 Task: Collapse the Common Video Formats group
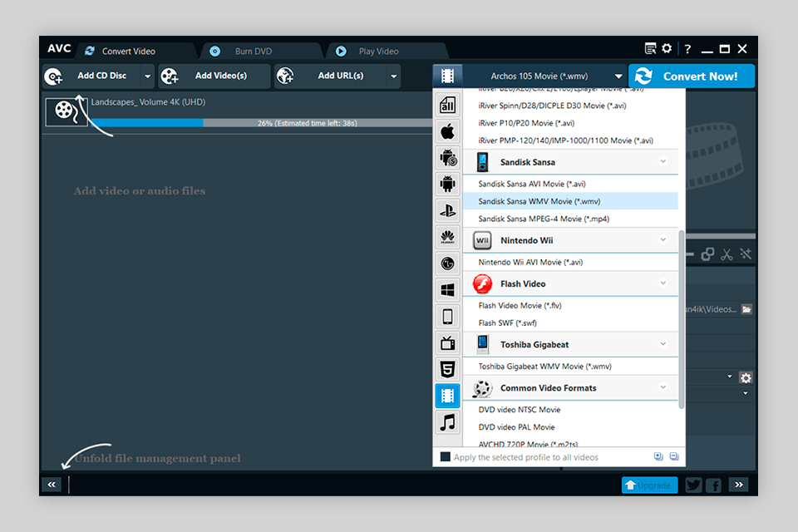point(663,387)
